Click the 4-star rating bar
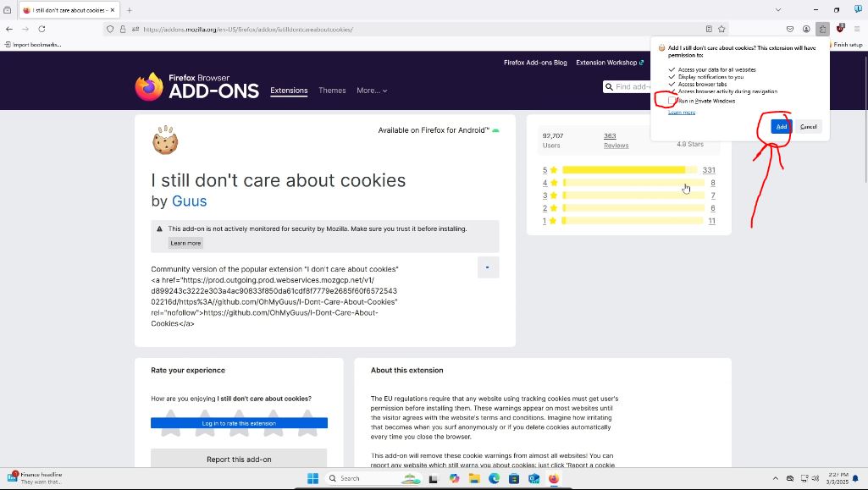The width and height of the screenshot is (868, 490). tap(633, 183)
